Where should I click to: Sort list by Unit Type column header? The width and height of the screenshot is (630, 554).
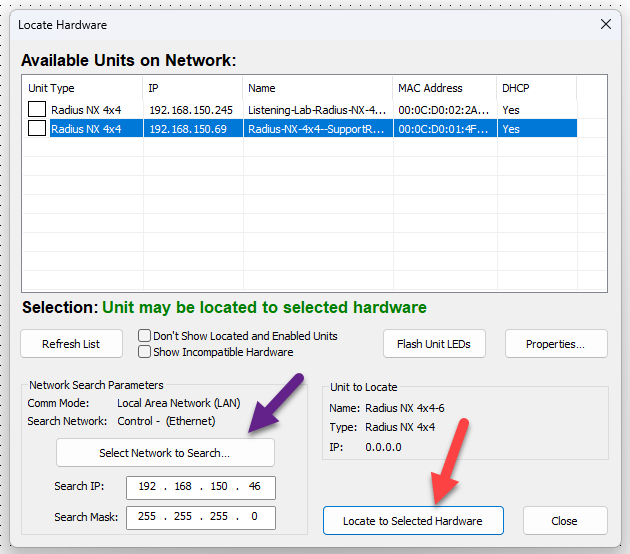[x=80, y=88]
